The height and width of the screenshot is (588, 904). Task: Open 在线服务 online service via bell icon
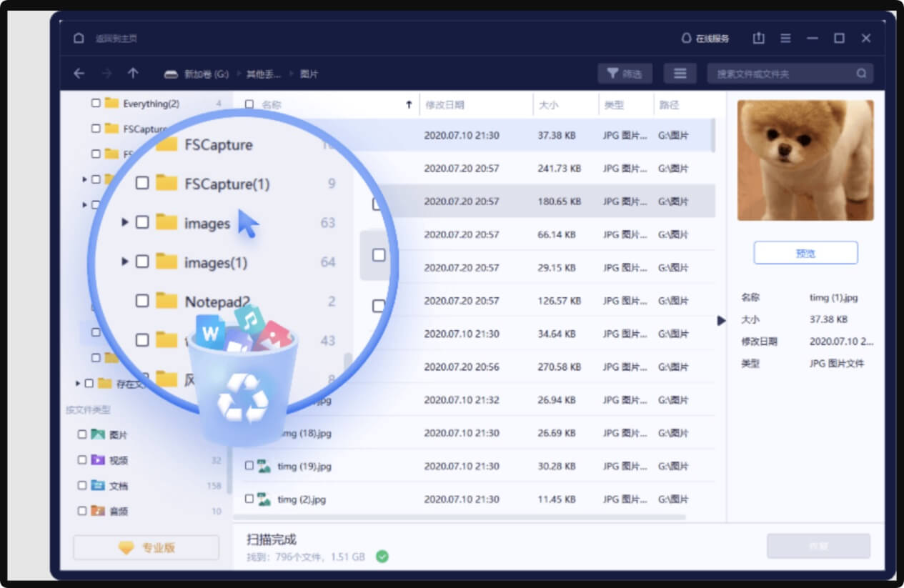(687, 38)
